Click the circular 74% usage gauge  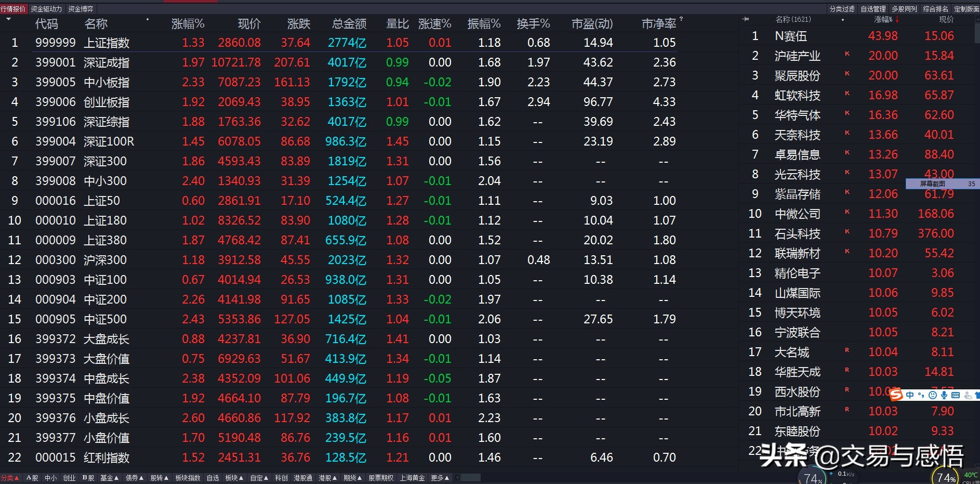(x=945, y=476)
